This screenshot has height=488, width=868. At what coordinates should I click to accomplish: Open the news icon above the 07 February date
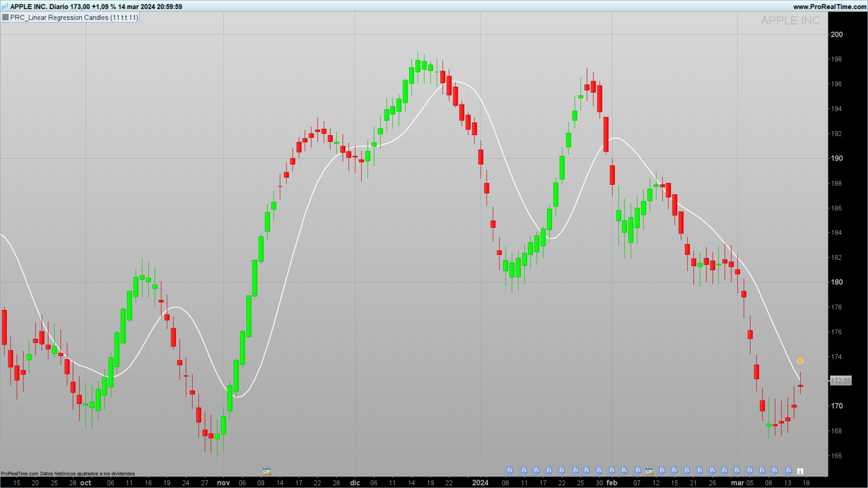coord(637,470)
